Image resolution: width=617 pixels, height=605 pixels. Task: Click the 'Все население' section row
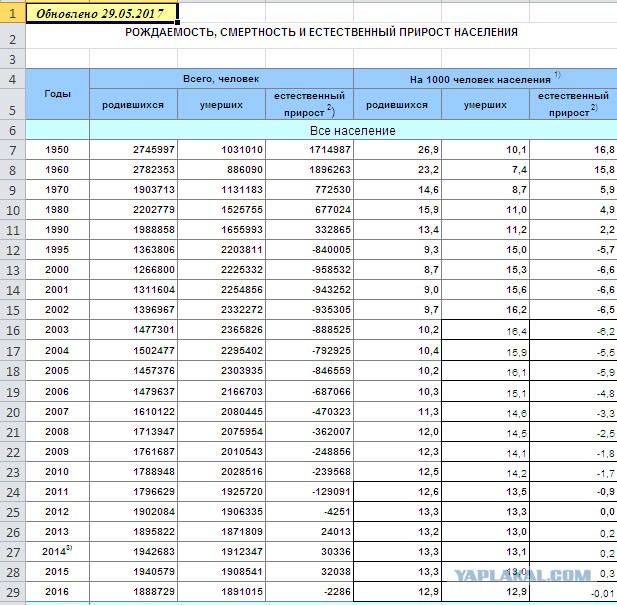tap(353, 130)
